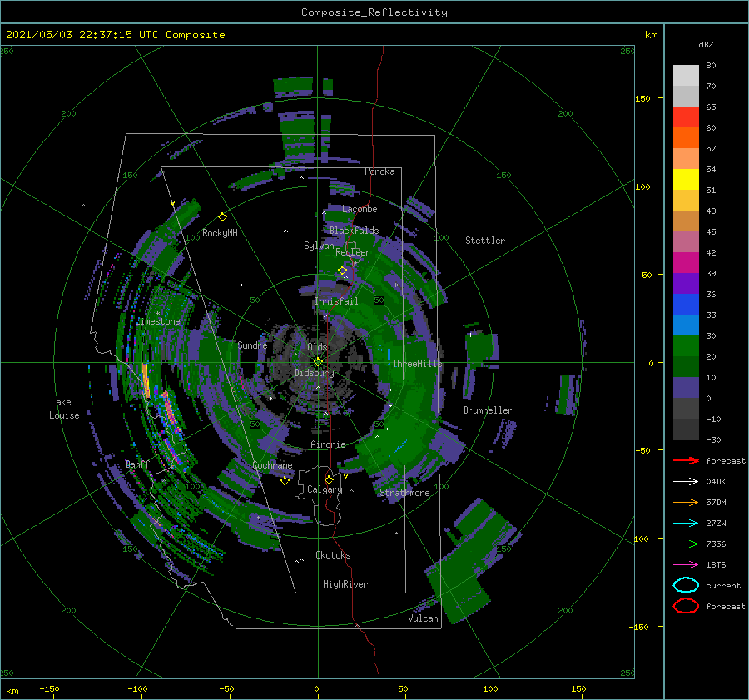Click the yellow radar-center diamond near Didsbury
The image size is (749, 700).
pyautogui.click(x=318, y=362)
